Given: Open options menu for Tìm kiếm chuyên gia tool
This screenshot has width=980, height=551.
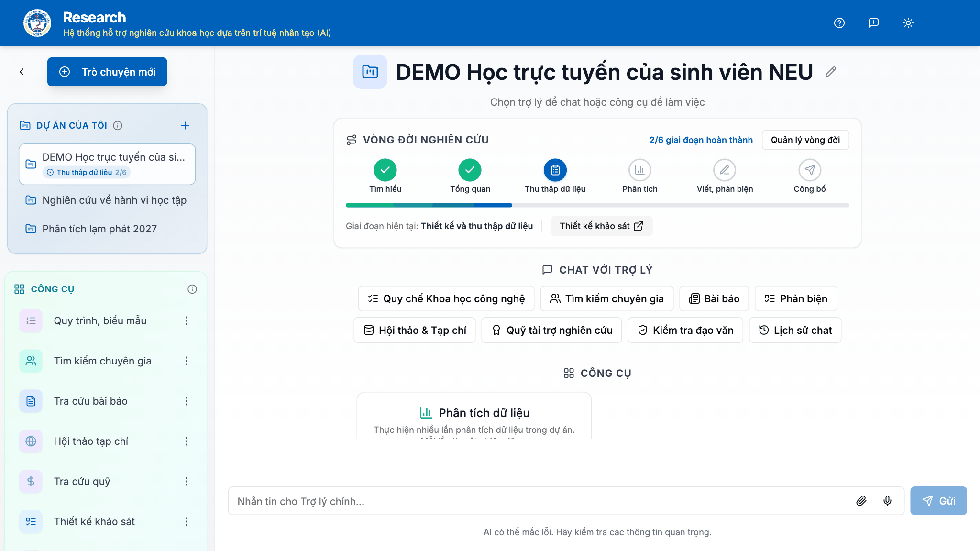Looking at the screenshot, I should [187, 361].
